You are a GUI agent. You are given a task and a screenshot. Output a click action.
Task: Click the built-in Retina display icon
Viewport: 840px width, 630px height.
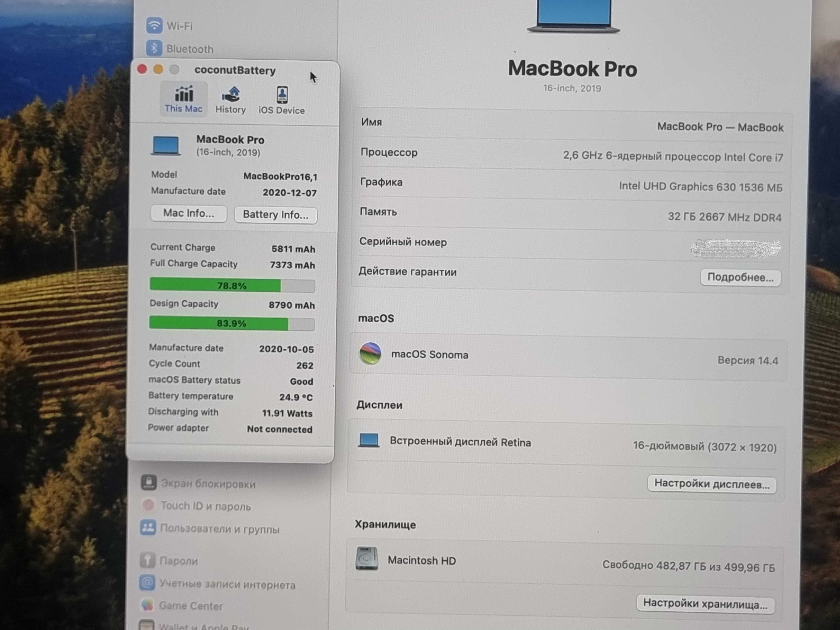pos(369,441)
